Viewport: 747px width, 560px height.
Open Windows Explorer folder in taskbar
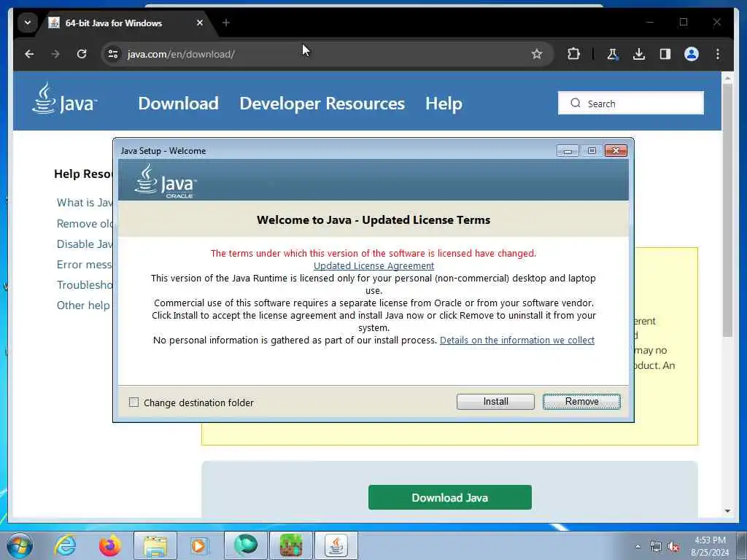coord(155,545)
